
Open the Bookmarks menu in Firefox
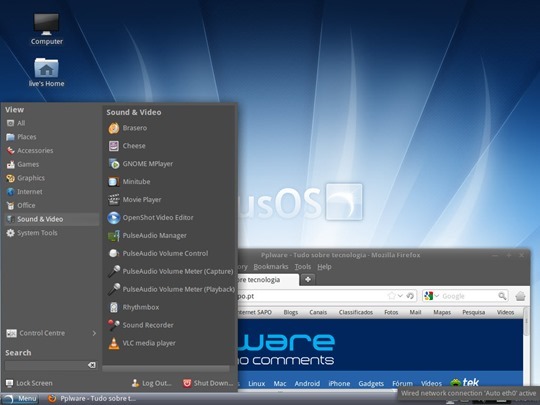click(271, 267)
